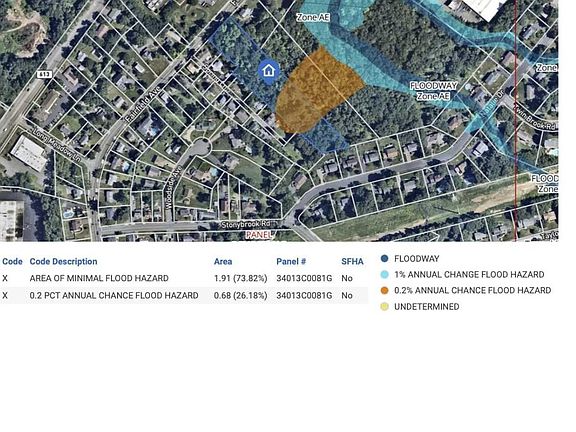Sort by the Area column header
Viewport: 576px width, 432px height.
coord(223,262)
